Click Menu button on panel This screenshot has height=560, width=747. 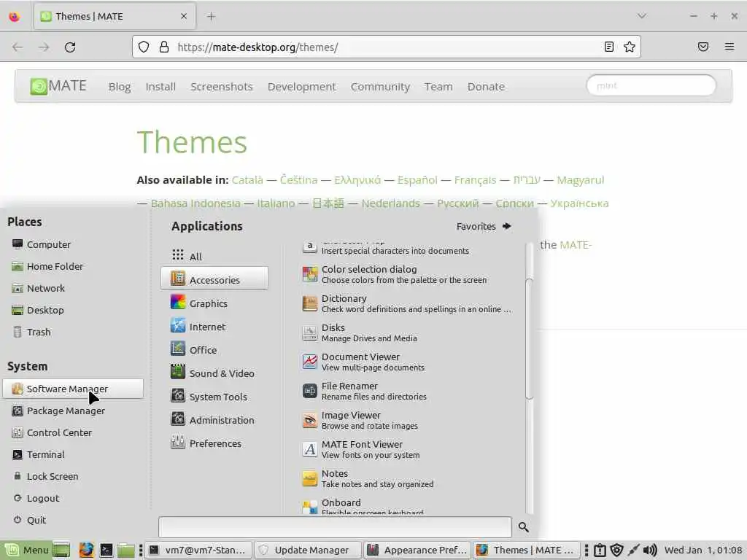tap(26, 550)
